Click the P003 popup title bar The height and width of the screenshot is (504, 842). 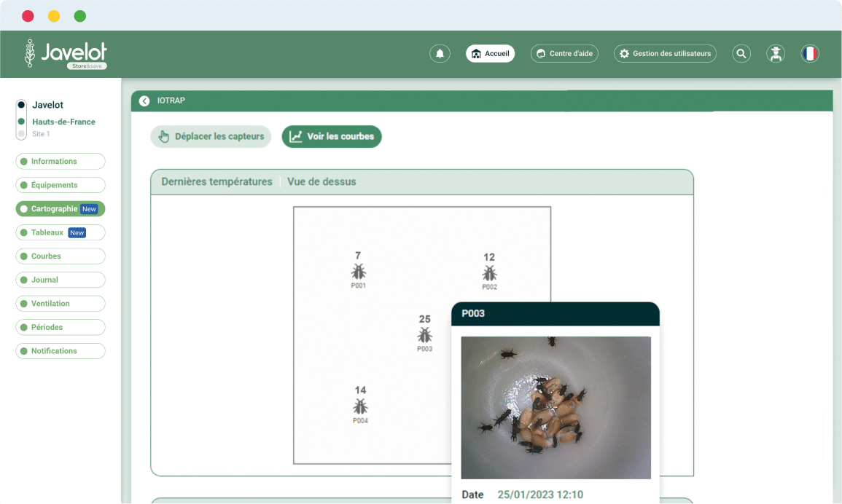(556, 314)
